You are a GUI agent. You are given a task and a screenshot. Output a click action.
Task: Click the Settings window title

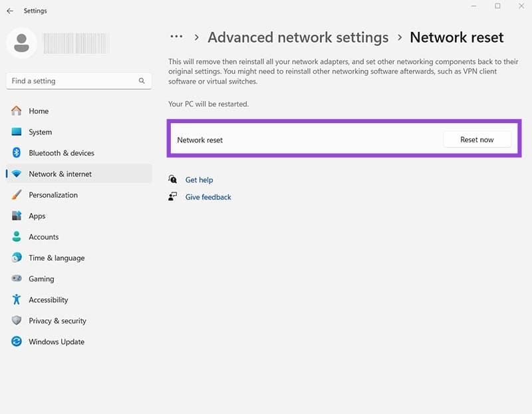tap(35, 11)
